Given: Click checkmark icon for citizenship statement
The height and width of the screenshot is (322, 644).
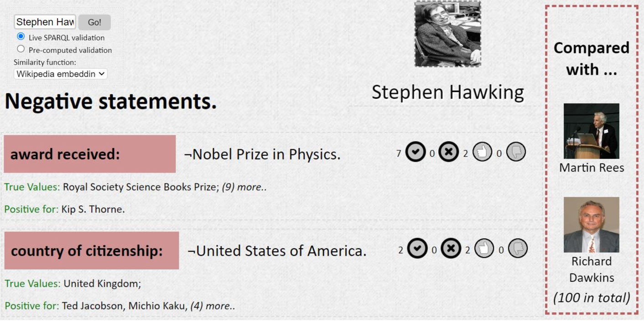Looking at the screenshot, I should 417,249.
